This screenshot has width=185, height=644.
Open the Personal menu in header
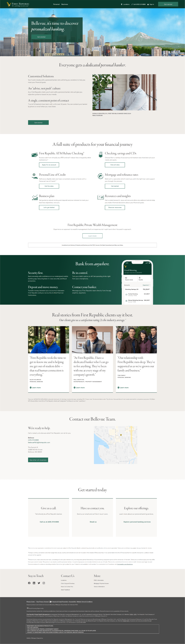[56, 4]
